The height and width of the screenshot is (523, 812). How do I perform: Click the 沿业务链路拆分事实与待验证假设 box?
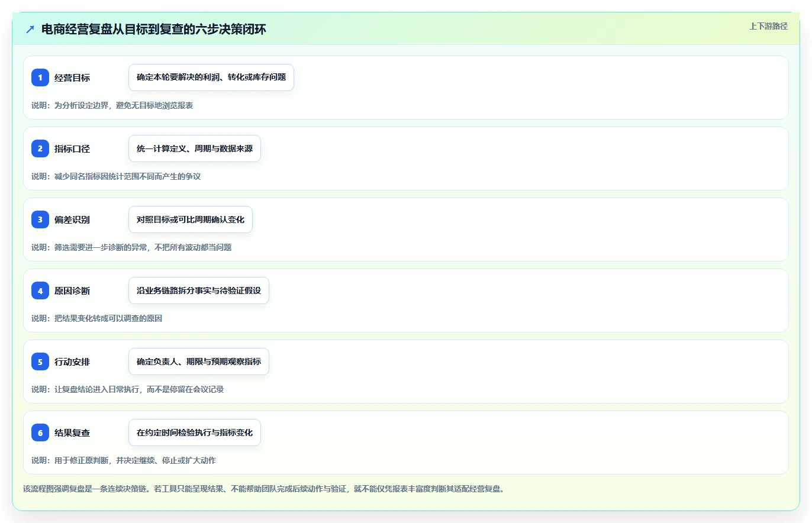click(199, 290)
